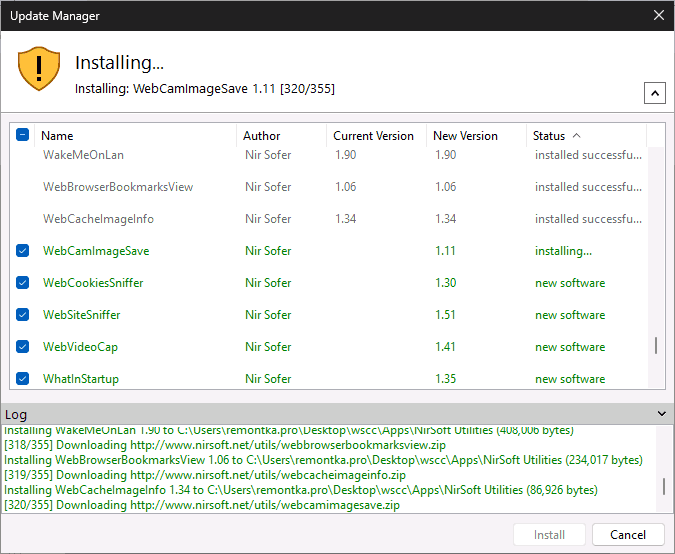Sort by Current Version column header
This screenshot has width=675, height=554.
(x=376, y=136)
